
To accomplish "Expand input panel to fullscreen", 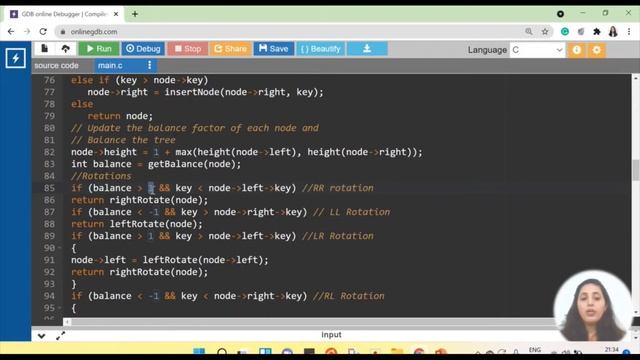I will pyautogui.click(x=60, y=336).
